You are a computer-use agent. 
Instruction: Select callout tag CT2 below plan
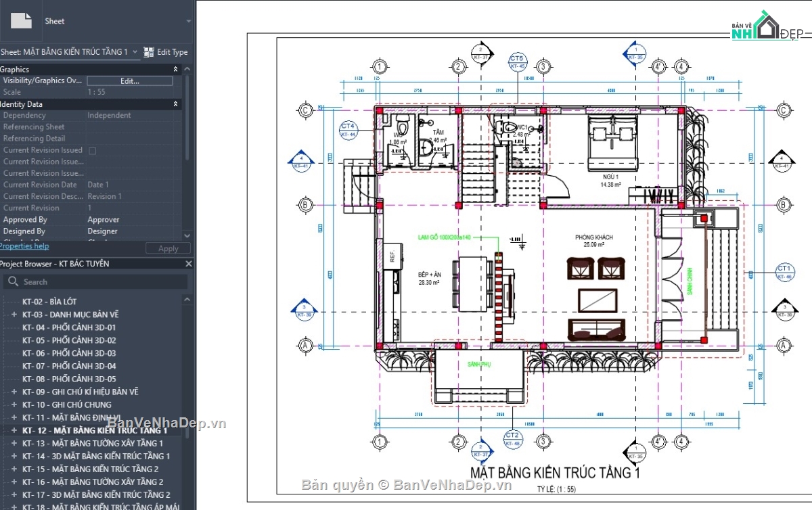click(512, 438)
